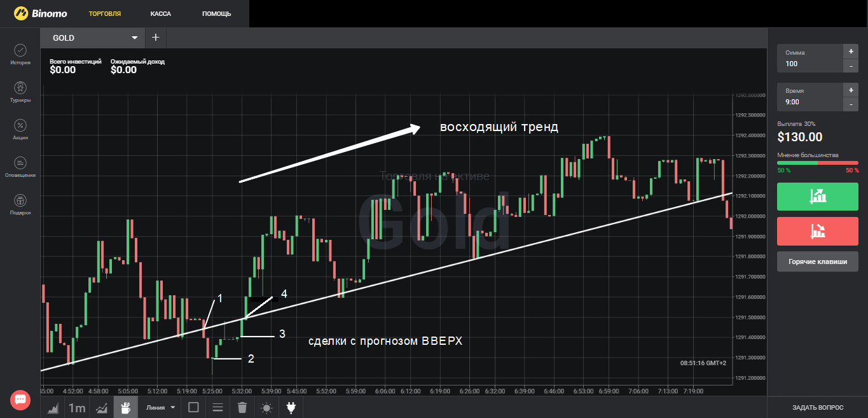868x418 pixels.
Task: Open the Оповещения notifications panel
Action: coord(20,167)
